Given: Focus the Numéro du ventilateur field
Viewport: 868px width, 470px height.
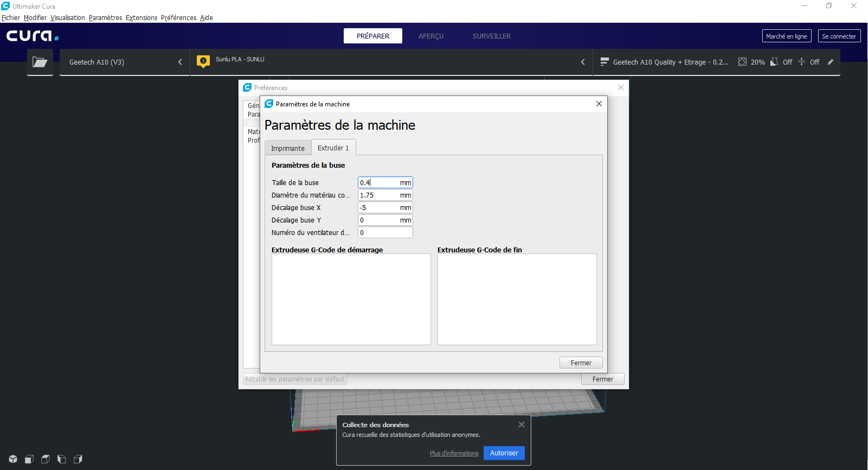Looking at the screenshot, I should click(x=385, y=232).
